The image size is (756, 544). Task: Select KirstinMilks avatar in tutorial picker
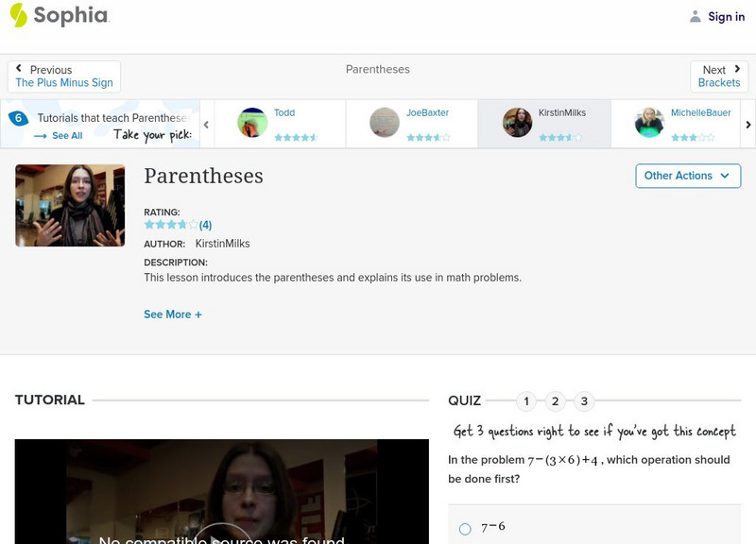click(x=517, y=123)
